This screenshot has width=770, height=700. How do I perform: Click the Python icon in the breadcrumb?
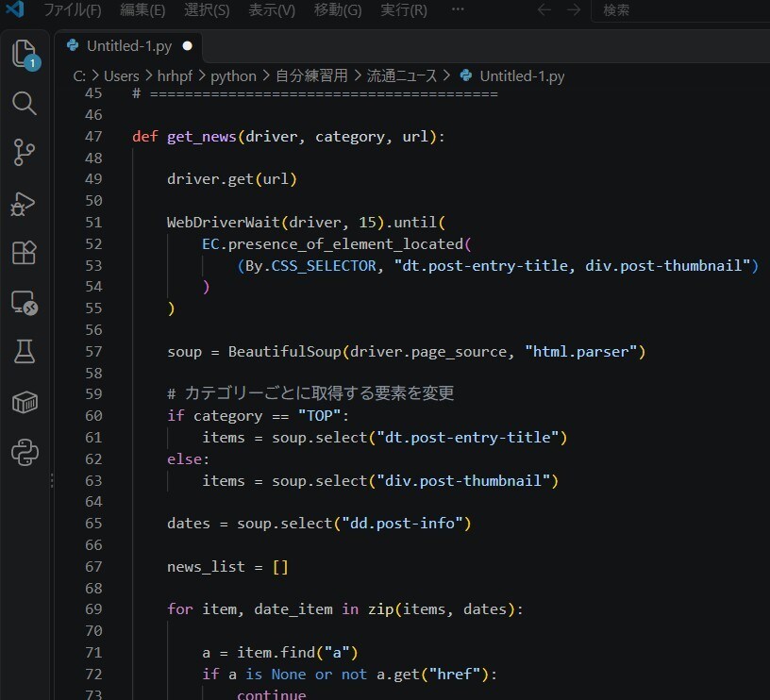[x=466, y=75]
